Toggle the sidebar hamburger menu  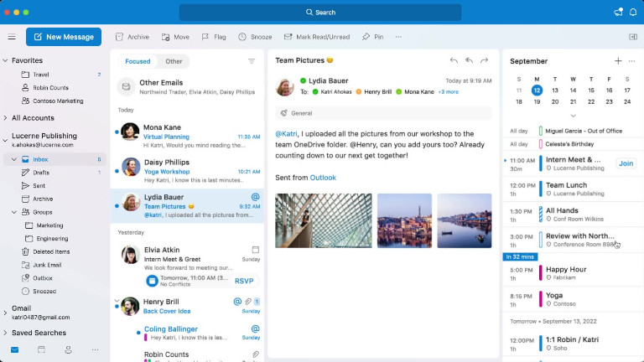point(12,37)
